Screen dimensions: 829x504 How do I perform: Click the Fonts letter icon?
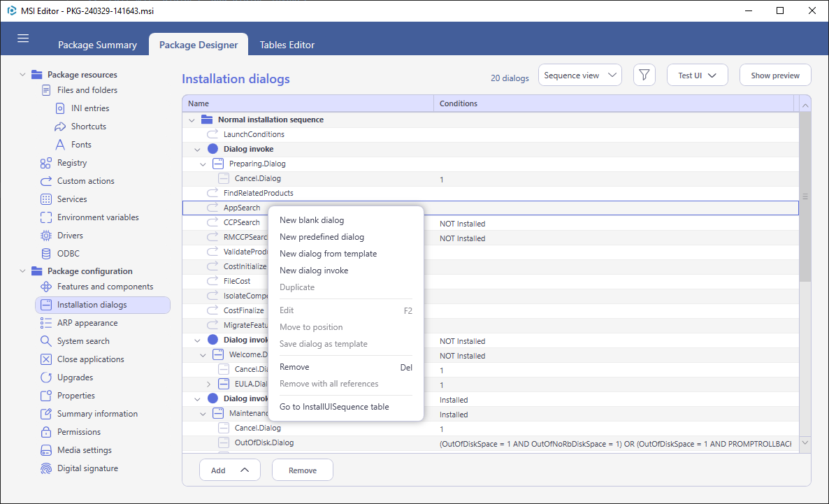click(x=60, y=145)
